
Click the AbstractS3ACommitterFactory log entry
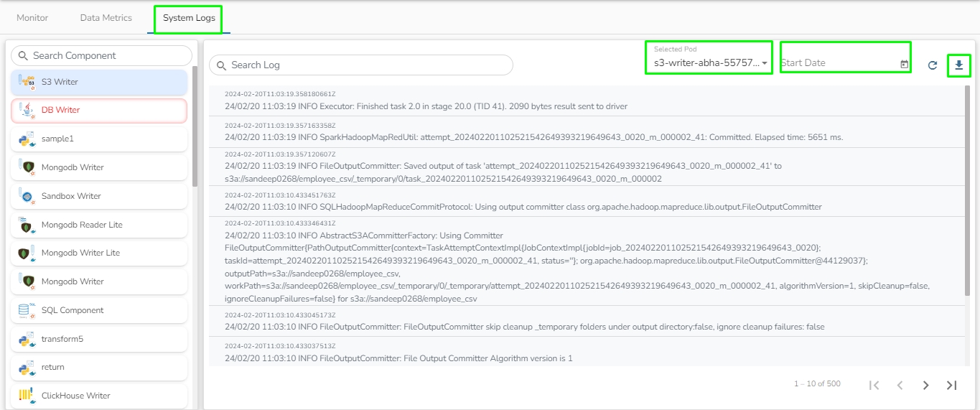pos(586,261)
